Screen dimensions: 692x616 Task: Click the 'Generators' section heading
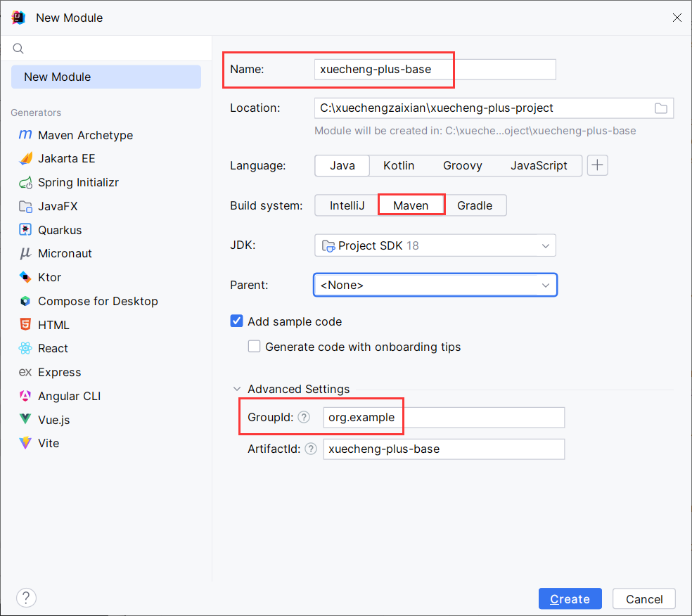[36, 113]
